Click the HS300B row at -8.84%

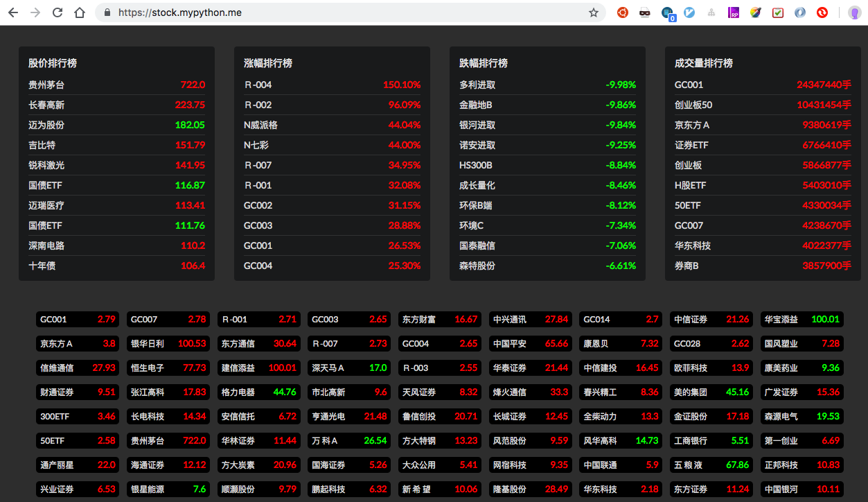547,165
